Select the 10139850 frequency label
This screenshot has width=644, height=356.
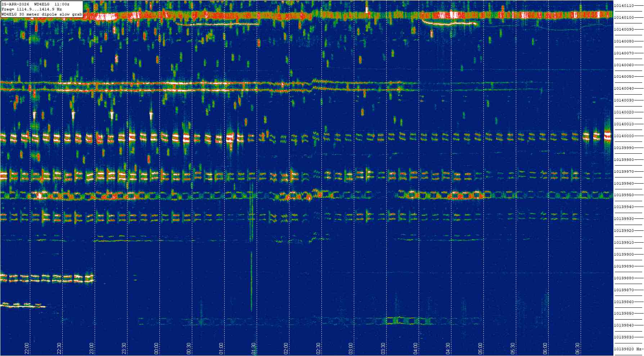pos(624,314)
